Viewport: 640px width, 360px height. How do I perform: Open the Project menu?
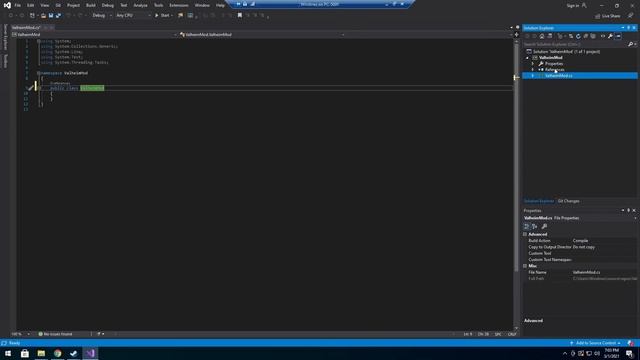click(x=73, y=5)
